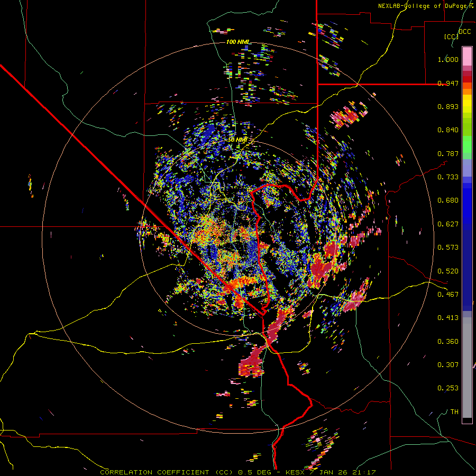Select the 0.573 legend value
This screenshot has height=476, width=476.
(448, 248)
